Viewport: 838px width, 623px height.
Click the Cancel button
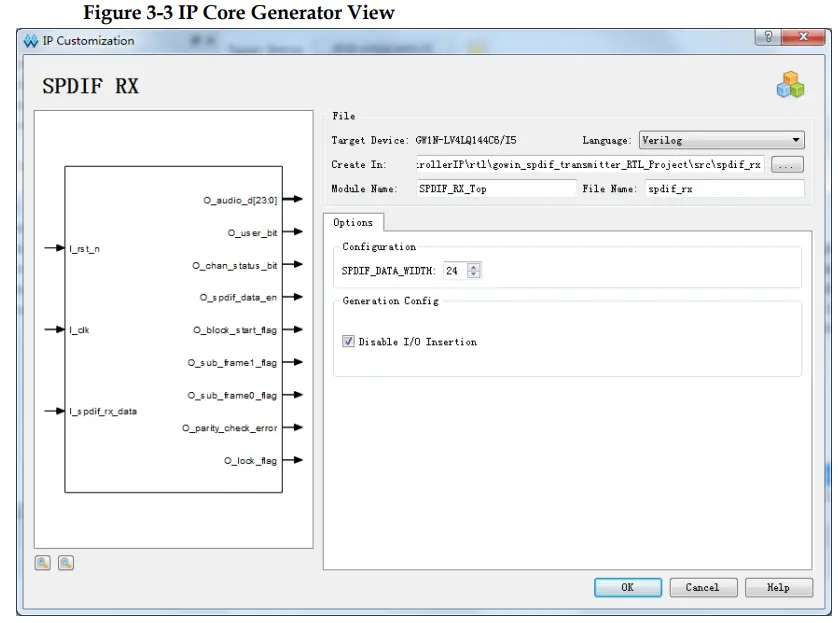[703, 587]
